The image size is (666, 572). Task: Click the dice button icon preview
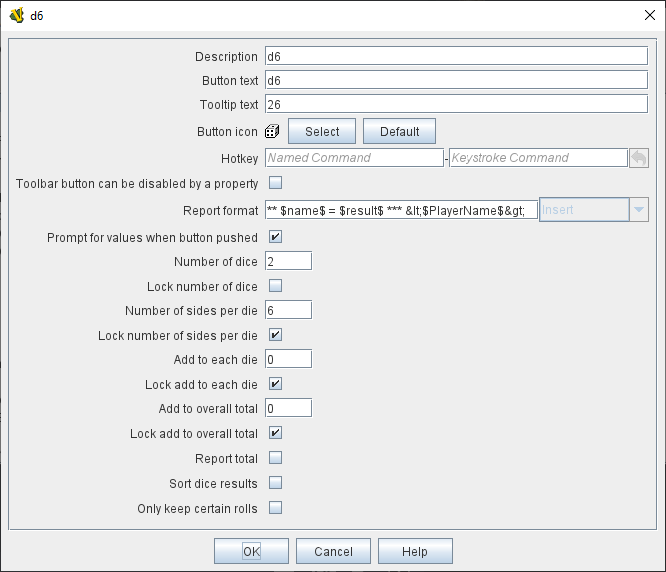(x=272, y=131)
